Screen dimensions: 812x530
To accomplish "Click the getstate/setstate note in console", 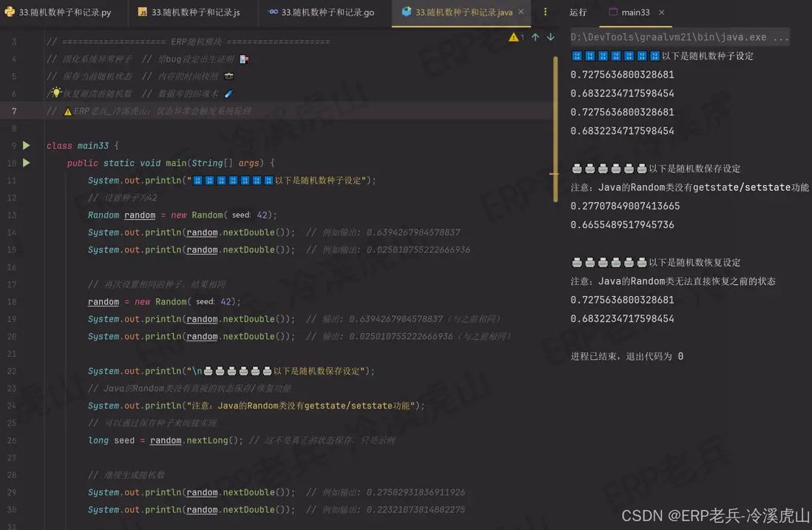I will click(x=689, y=187).
